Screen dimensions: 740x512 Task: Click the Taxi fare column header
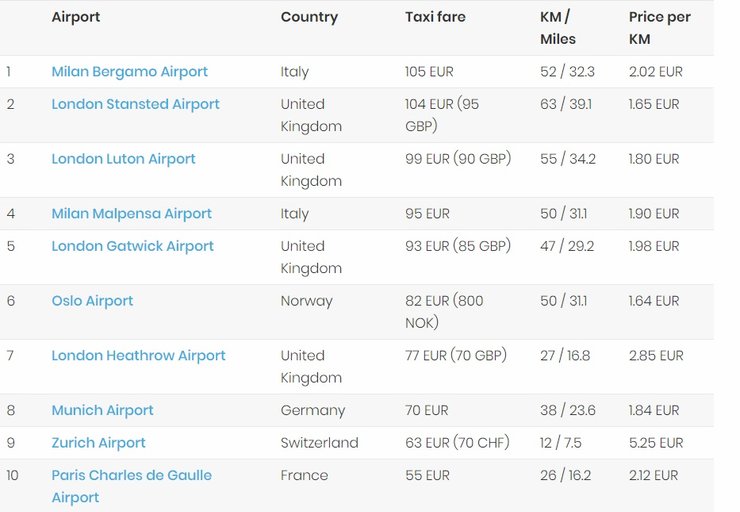tap(435, 17)
